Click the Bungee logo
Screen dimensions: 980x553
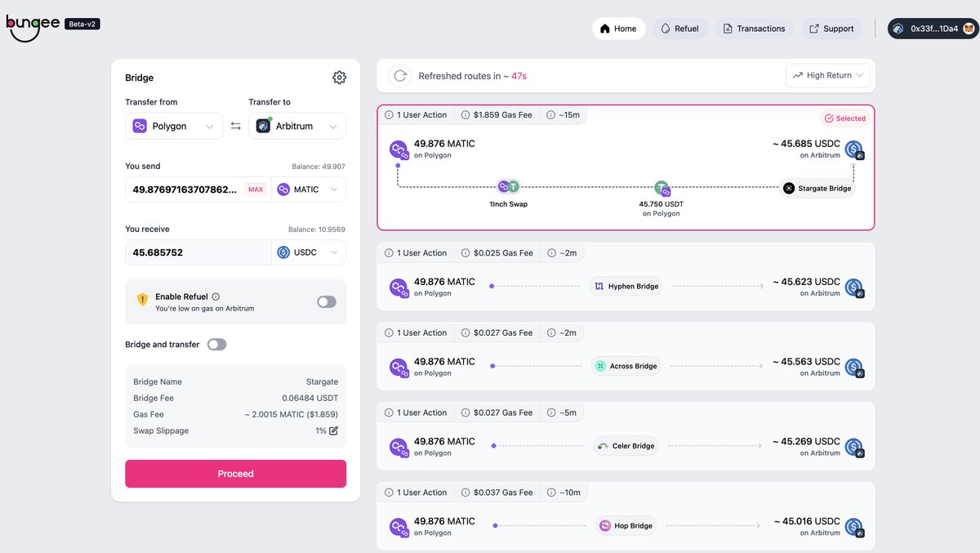pos(33,27)
